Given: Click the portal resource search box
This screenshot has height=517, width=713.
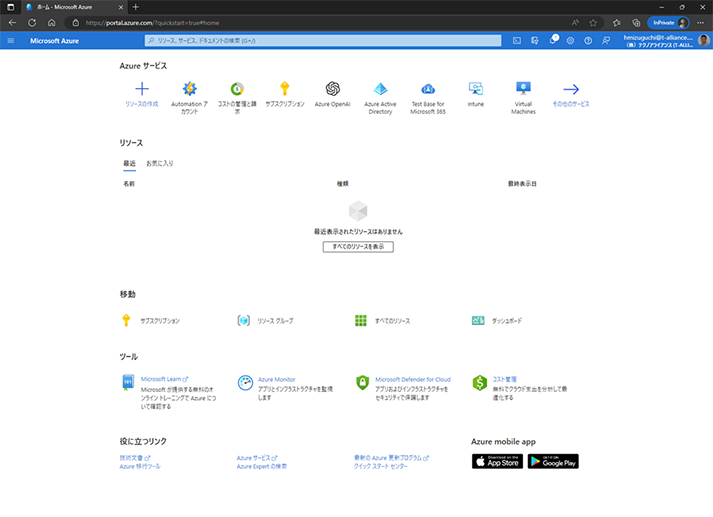Looking at the screenshot, I should pos(323,40).
